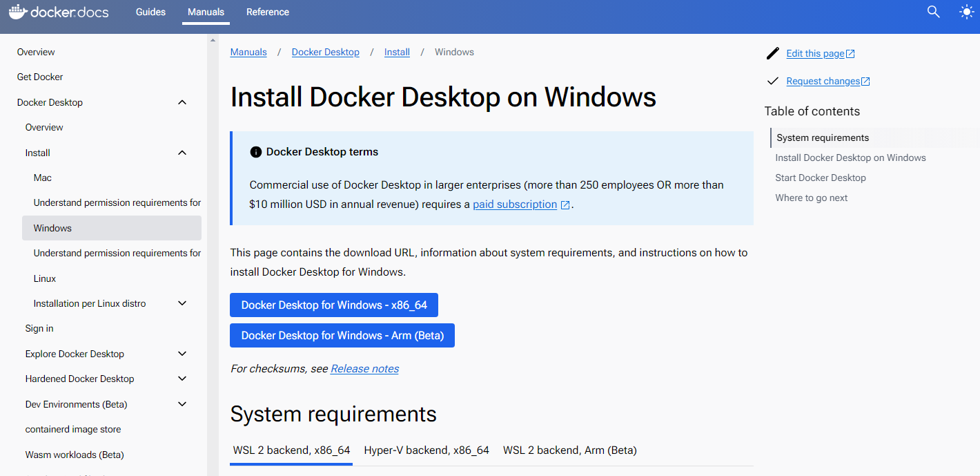Open Get Docker in the sidebar

(40, 77)
